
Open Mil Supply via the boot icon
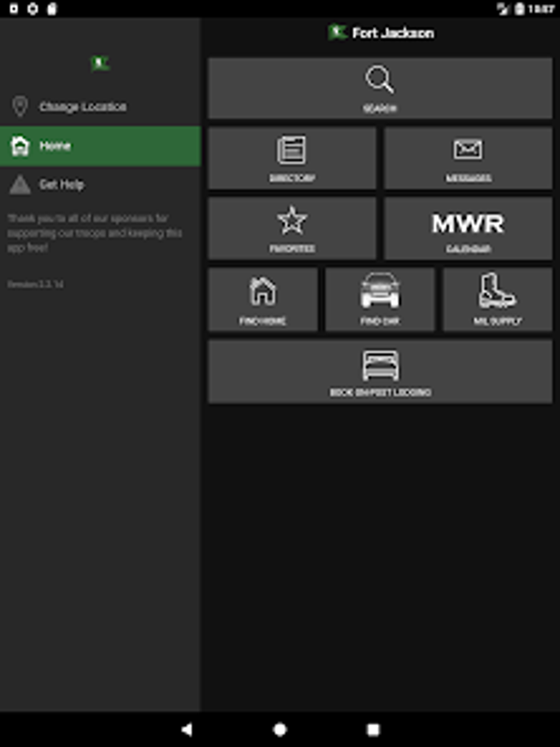tap(497, 300)
